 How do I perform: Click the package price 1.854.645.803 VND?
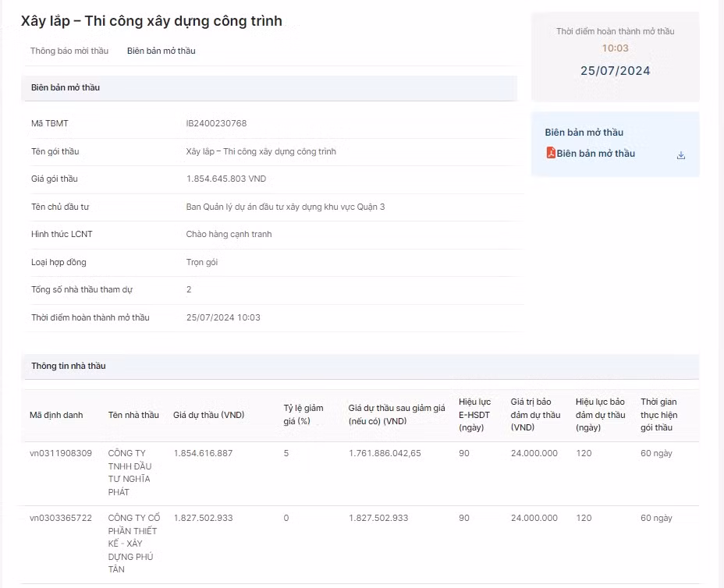[226, 179]
